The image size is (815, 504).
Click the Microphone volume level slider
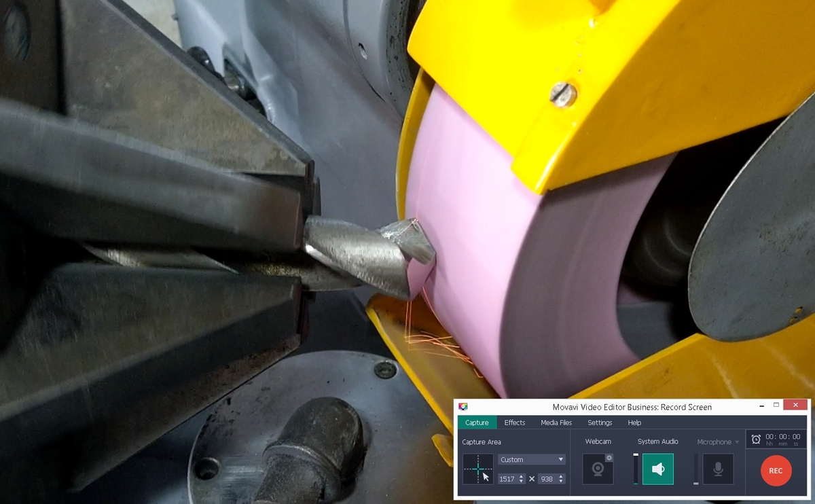click(x=695, y=469)
